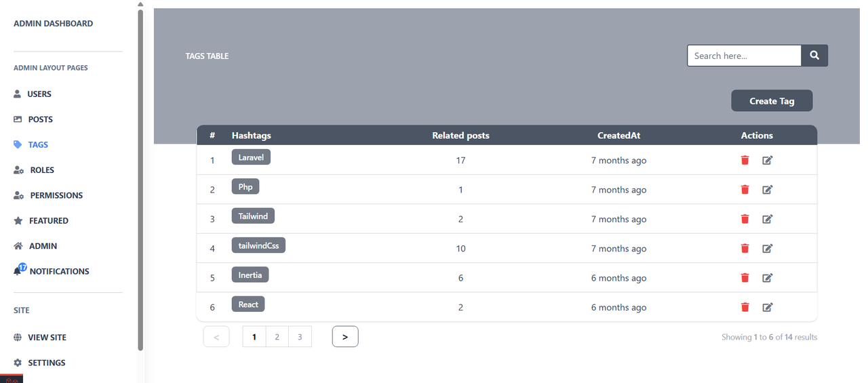Screen dimensions: 868x383
Task: Select pagination page 1
Action: pos(254,337)
